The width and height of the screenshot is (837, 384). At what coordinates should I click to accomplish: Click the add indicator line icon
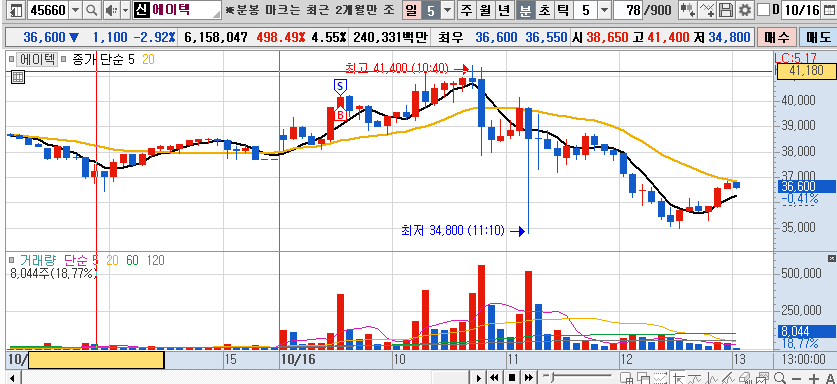(707, 10)
